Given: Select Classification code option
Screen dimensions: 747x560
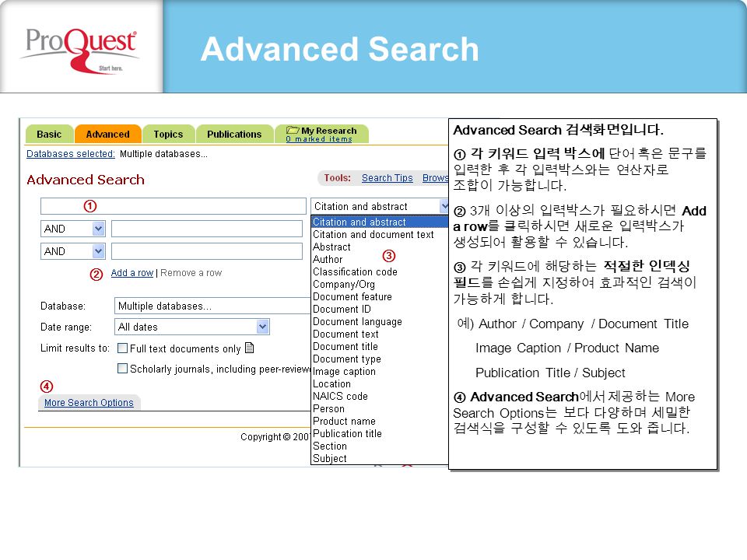Looking at the screenshot, I should (x=380, y=271).
